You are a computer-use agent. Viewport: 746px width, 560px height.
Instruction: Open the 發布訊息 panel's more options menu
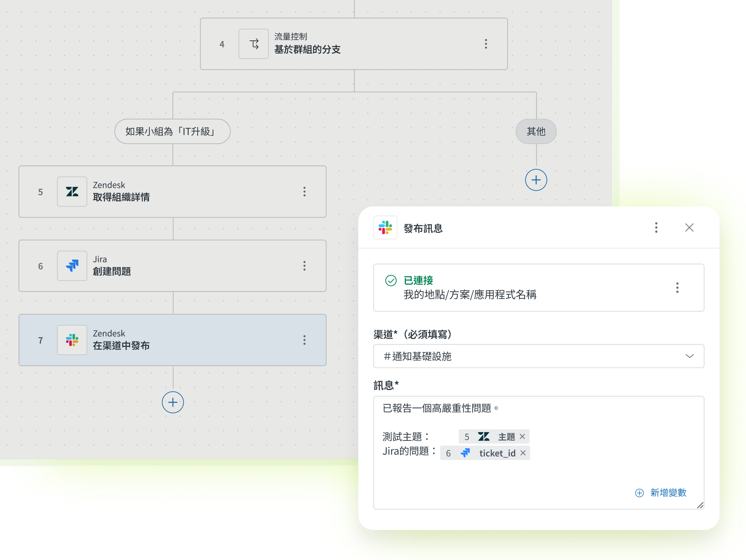(656, 227)
